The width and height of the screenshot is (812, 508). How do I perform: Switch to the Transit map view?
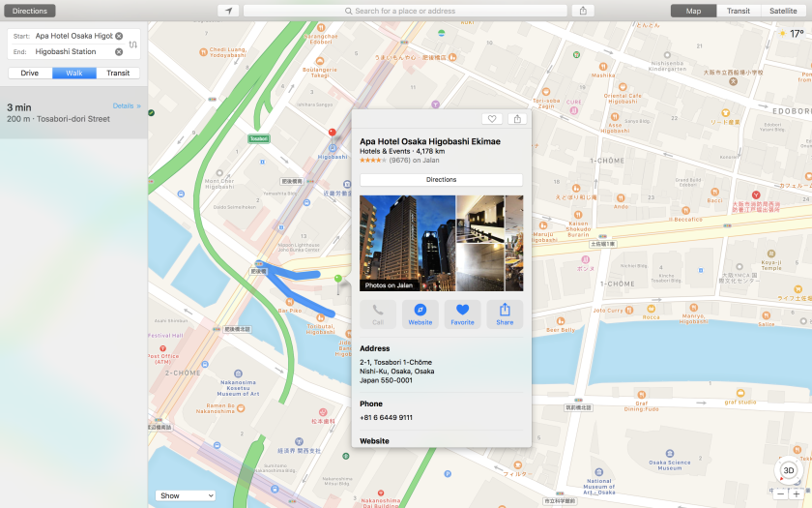pos(739,11)
